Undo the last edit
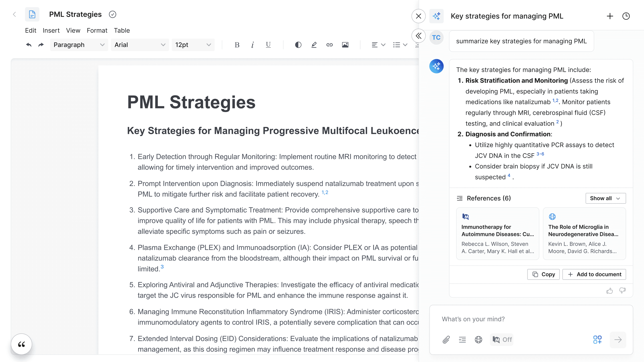Image resolution: width=644 pixels, height=362 pixels. click(29, 45)
